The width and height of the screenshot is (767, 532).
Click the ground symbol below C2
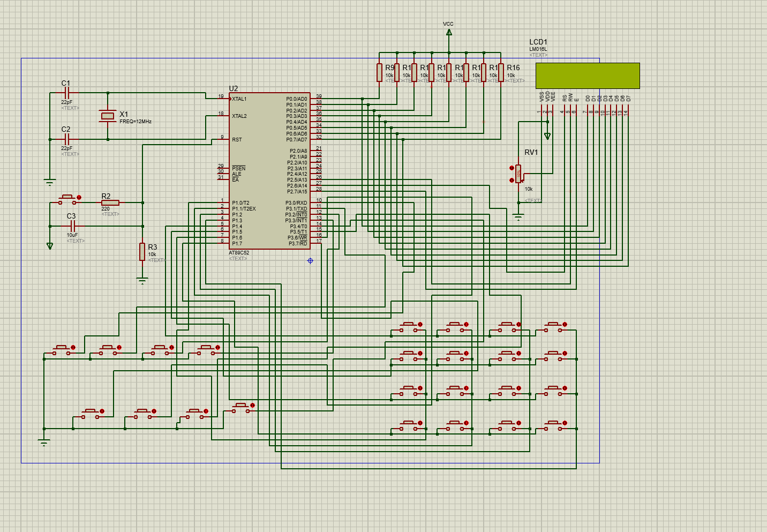click(50, 183)
